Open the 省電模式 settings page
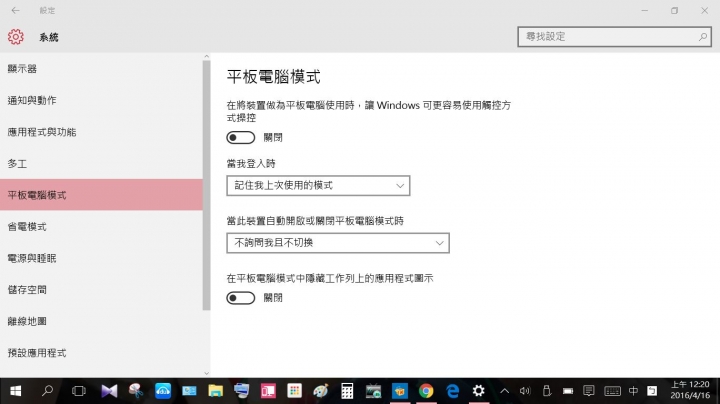This screenshot has width=720, height=404. coord(101,227)
